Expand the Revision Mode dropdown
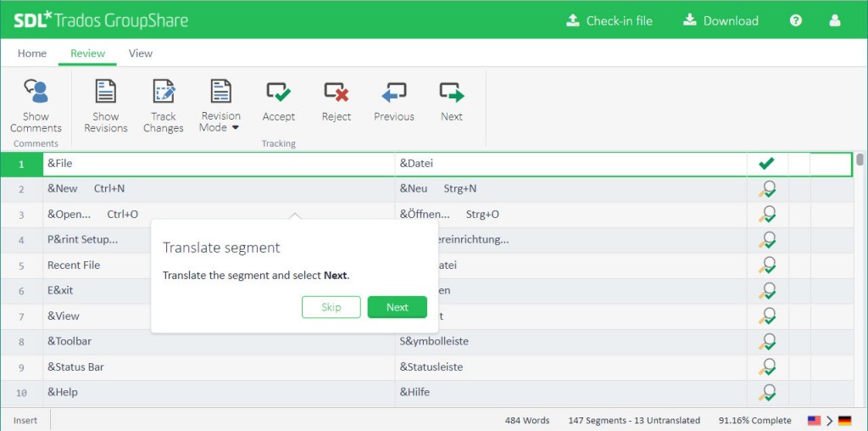Screen dimensions: 868x431 220,106
